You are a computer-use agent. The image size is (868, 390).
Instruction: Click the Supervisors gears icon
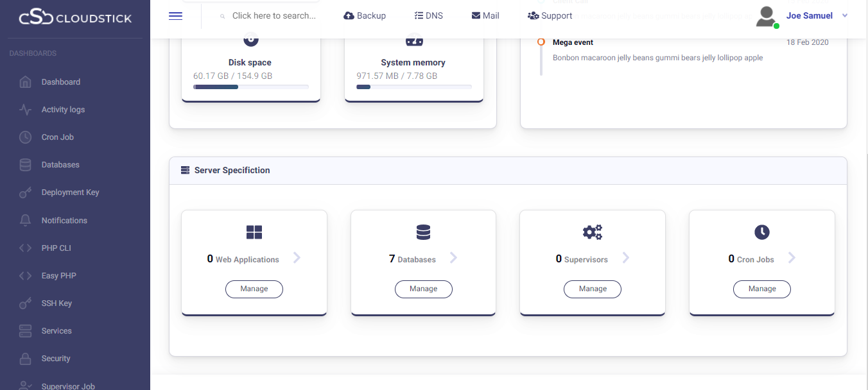(592, 232)
